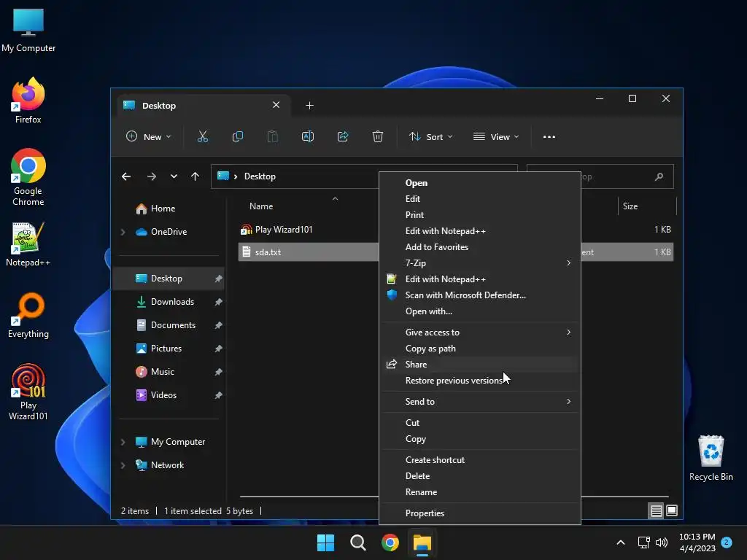Screen dimensions: 747x560
Task: Open the Sort dropdown
Action: (430, 136)
